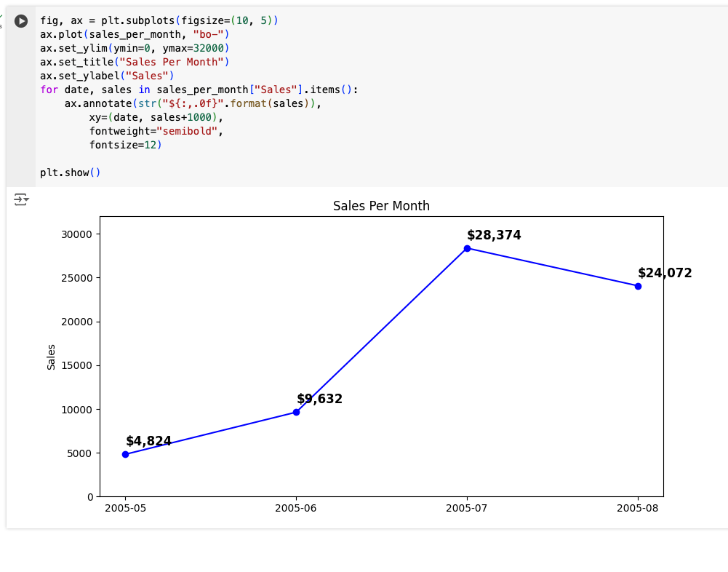728x572 pixels.
Task: Click the green execution checkmark indicator
Action: click(x=1, y=17)
